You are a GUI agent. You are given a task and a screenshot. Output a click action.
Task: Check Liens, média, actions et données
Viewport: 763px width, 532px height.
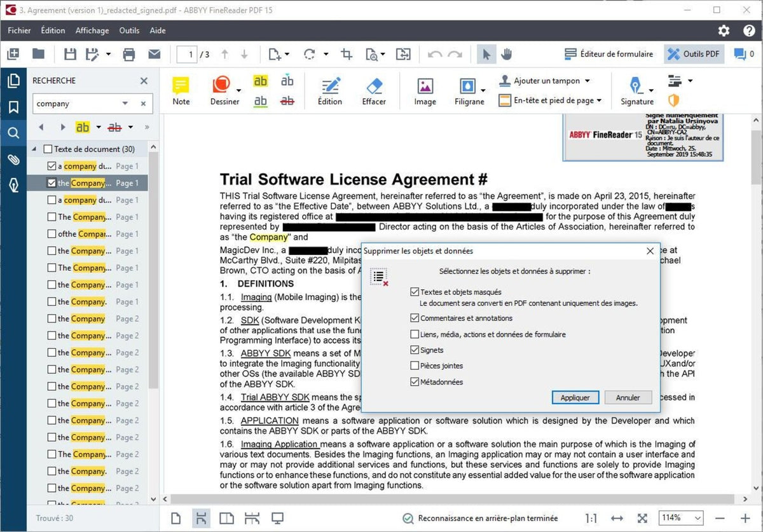[415, 334]
